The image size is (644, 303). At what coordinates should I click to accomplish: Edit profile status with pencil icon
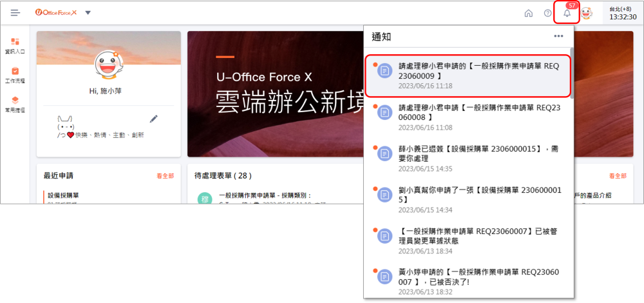click(x=154, y=119)
